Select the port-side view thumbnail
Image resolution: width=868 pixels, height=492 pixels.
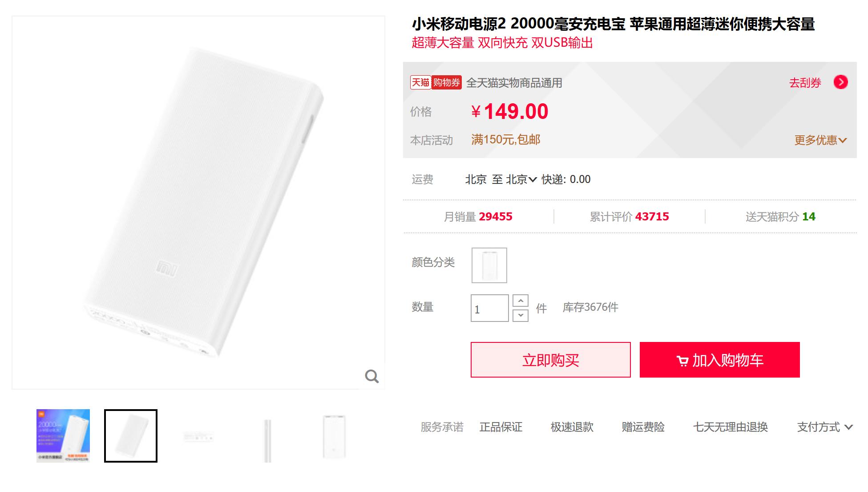(199, 436)
